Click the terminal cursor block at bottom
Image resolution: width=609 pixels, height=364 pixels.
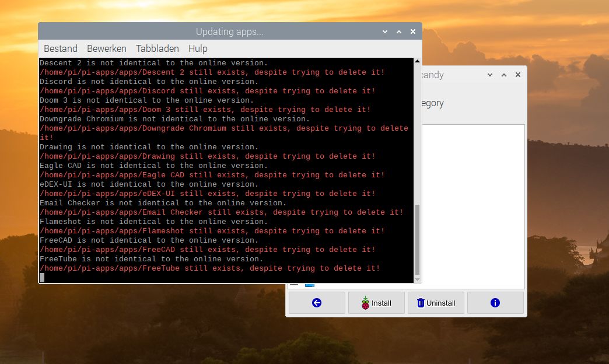coord(42,277)
